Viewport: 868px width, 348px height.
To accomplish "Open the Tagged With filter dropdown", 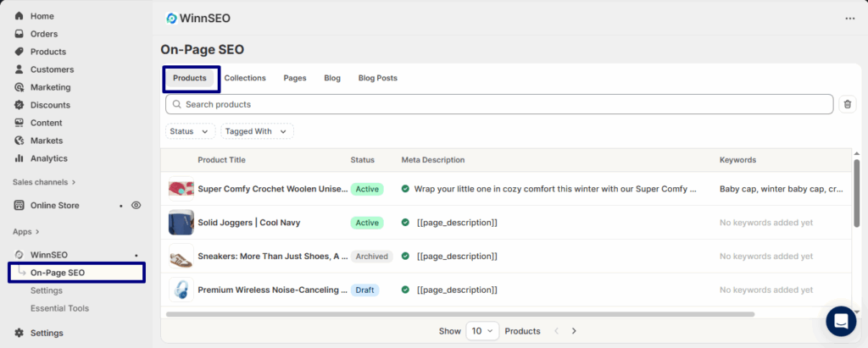I will tap(258, 131).
